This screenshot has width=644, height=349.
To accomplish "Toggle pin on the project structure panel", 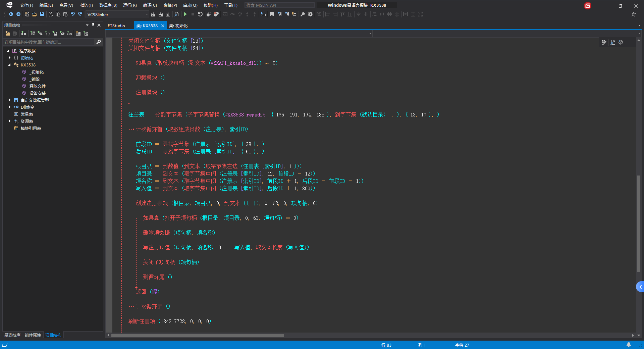I will point(93,25).
